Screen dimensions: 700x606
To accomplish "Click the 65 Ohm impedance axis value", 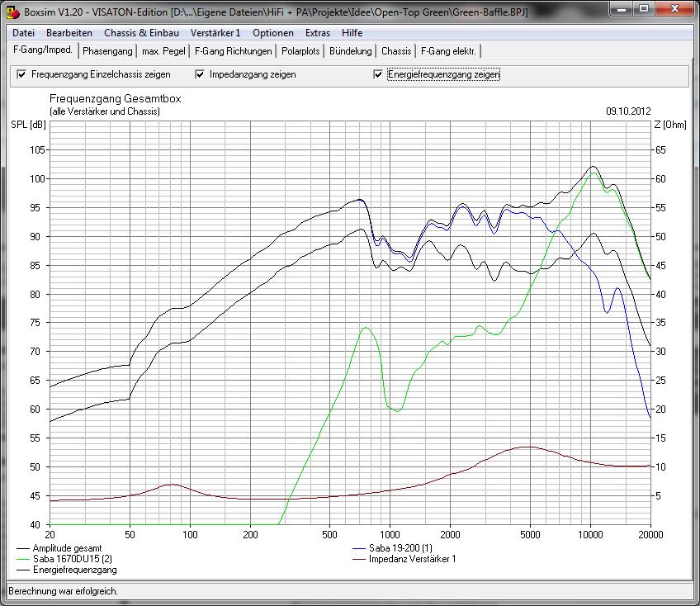I will click(660, 150).
